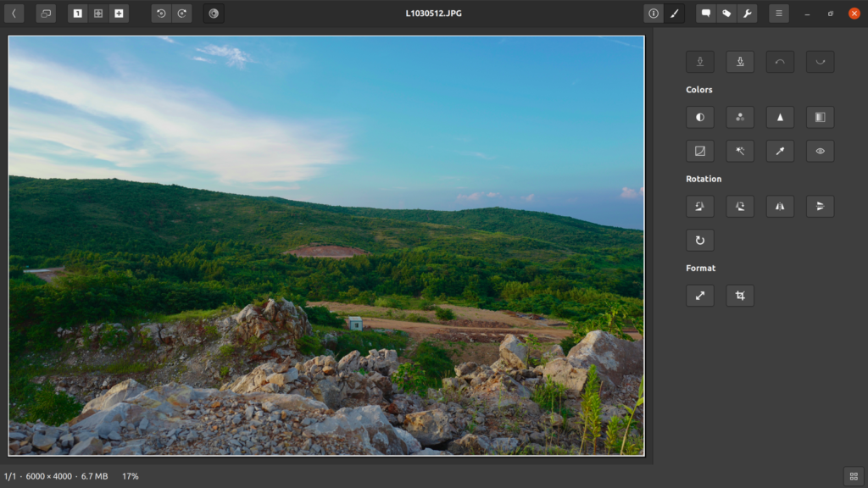This screenshot has height=488, width=868.
Task: Toggle the image properties info panel
Action: pos(654,14)
